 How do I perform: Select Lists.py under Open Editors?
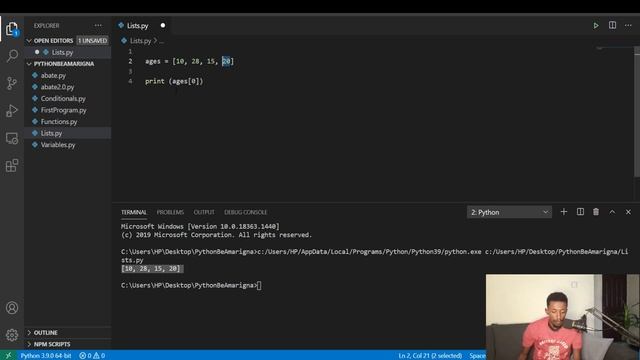point(67,52)
